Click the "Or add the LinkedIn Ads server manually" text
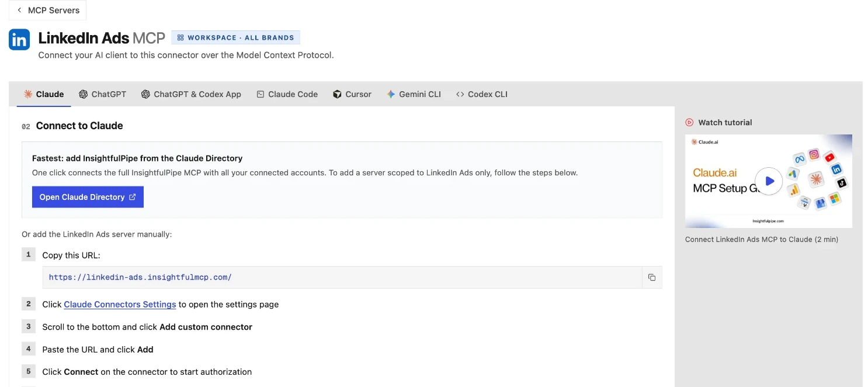This screenshot has width=868, height=387. coord(97,234)
